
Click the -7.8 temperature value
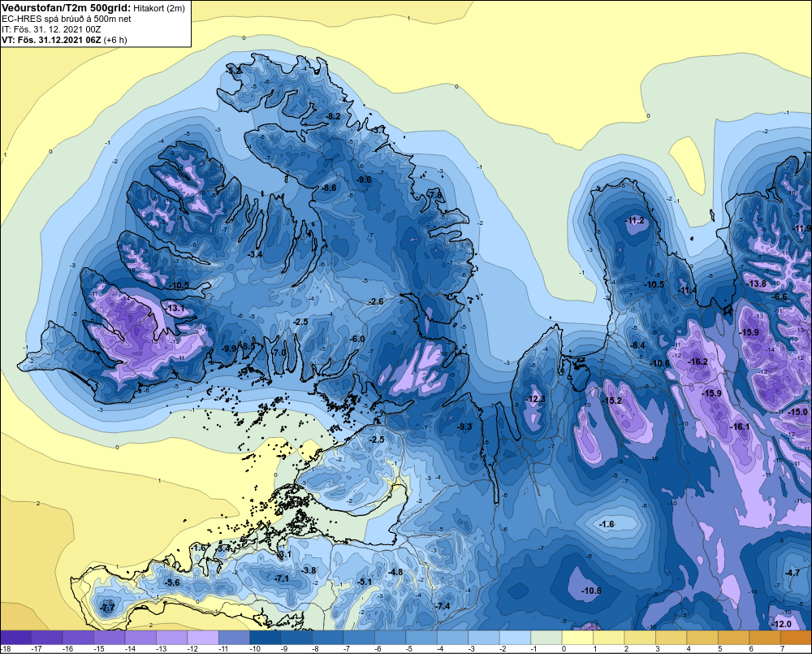pos(436,195)
